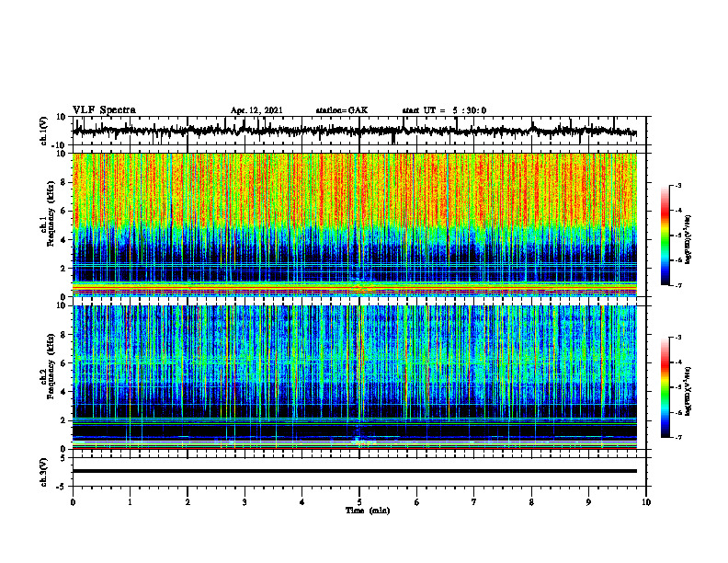Viewport: 728px width, 563px height.
Task: Click the "Time (min)" axis label
Action: click(368, 511)
